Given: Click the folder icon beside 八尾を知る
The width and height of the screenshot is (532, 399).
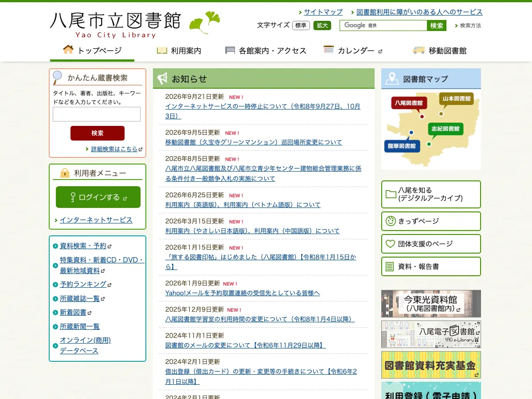Looking at the screenshot, I should tap(391, 194).
